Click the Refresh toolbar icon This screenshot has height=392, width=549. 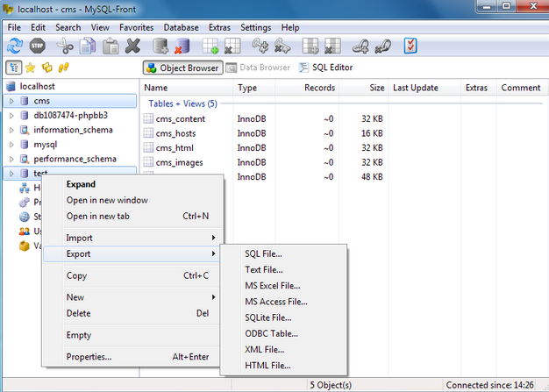pos(15,46)
